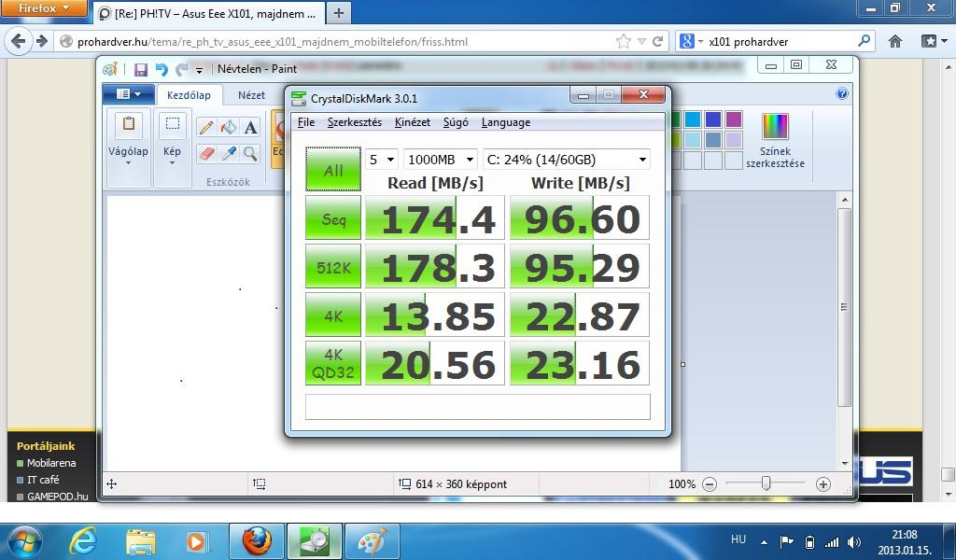
Task: Click the 512K benchmark button
Action: [333, 266]
